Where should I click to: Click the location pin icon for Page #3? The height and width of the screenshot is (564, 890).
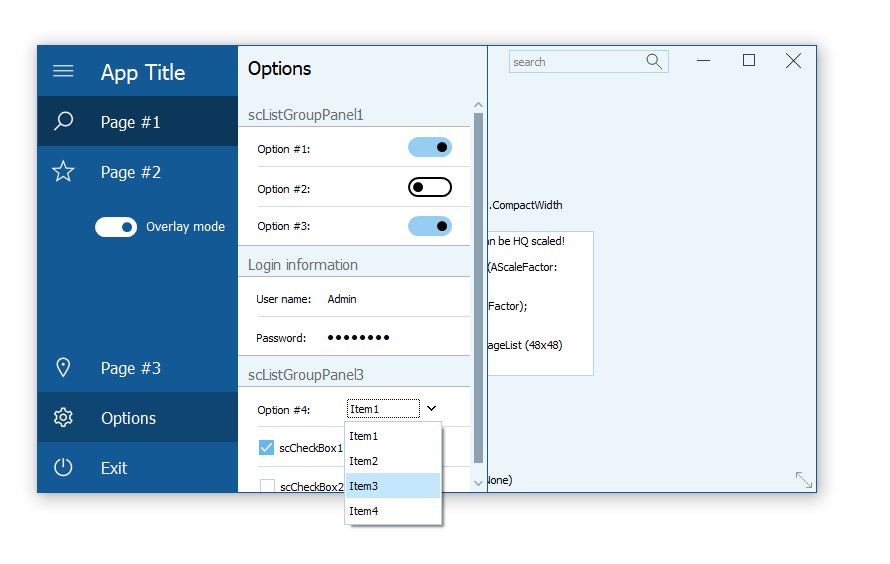point(63,368)
